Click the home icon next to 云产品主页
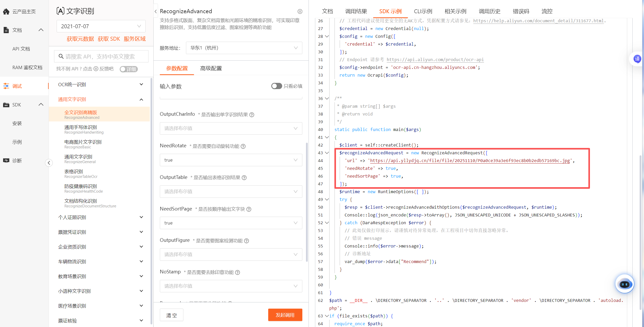Screen dimensions: 644x327 click(6, 11)
